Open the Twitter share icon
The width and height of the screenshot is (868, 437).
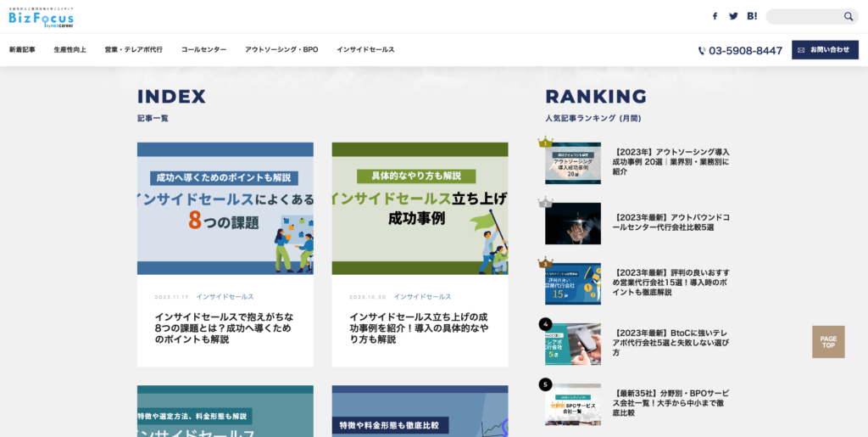[x=734, y=16]
